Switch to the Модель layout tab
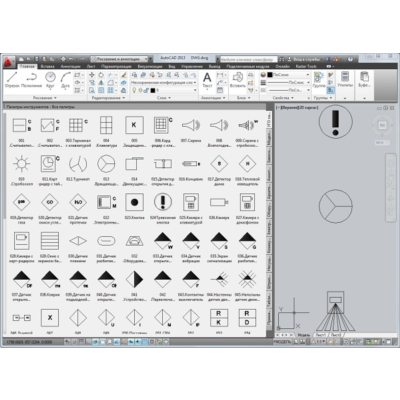The image size is (400, 400). click(304, 335)
